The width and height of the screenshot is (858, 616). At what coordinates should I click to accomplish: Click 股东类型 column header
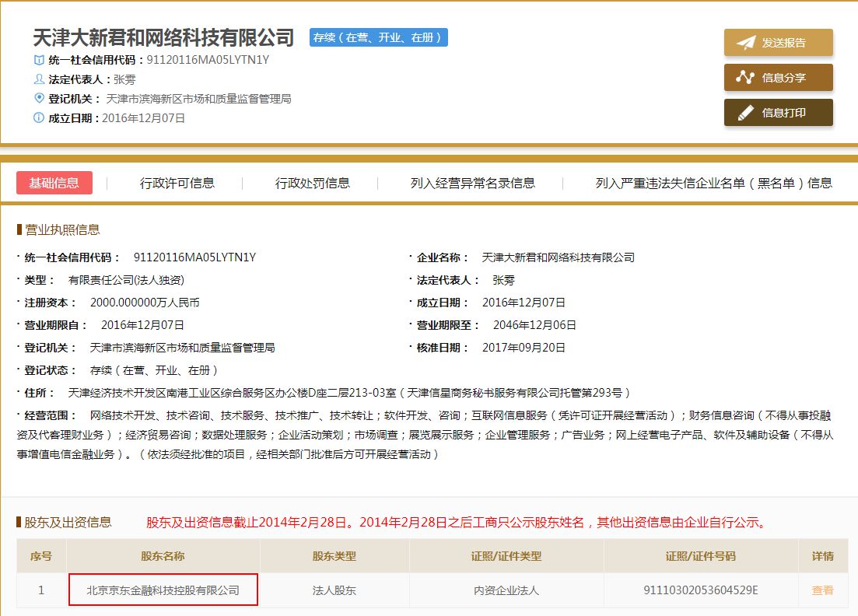[x=334, y=556]
